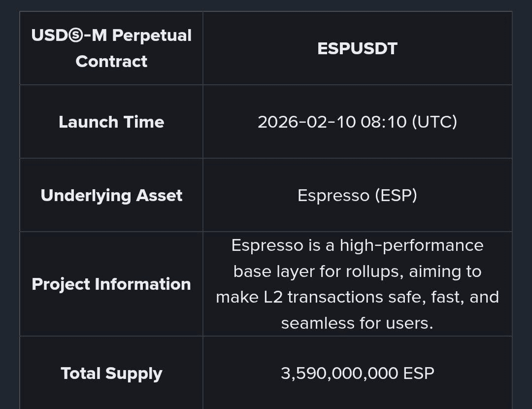
Task: Select the Underlying Asset label
Action: (x=111, y=195)
